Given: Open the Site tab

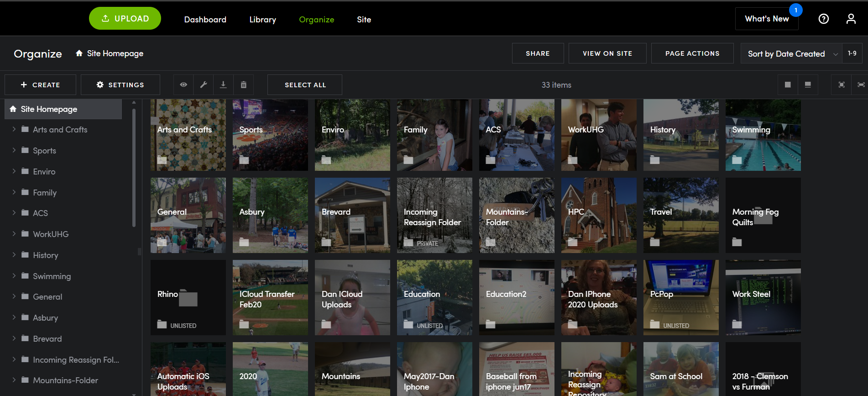Looking at the screenshot, I should click(364, 19).
